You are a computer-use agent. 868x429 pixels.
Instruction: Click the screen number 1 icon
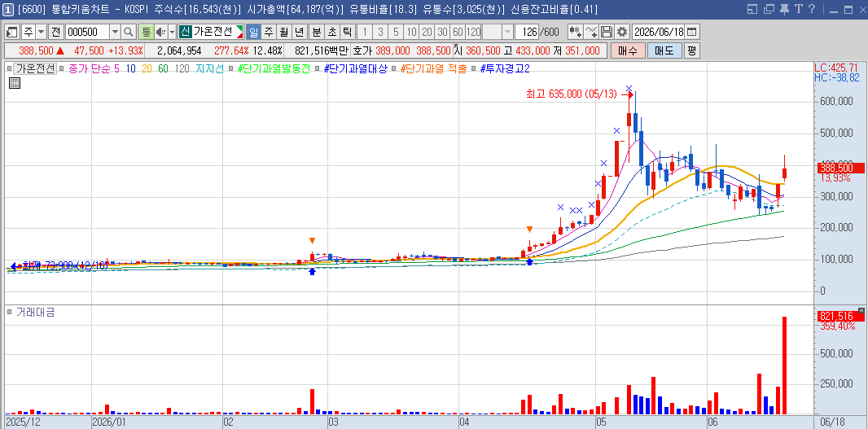[8, 9]
